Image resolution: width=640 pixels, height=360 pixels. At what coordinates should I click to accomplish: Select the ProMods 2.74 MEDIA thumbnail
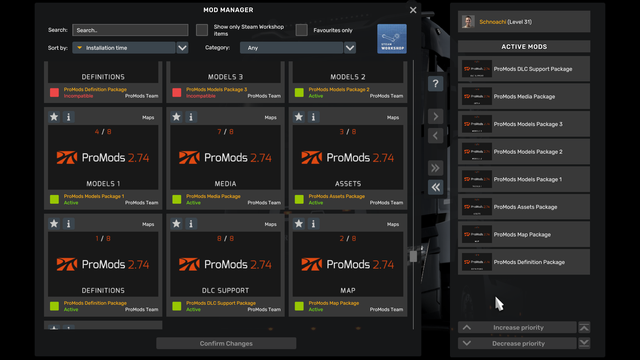(225, 157)
